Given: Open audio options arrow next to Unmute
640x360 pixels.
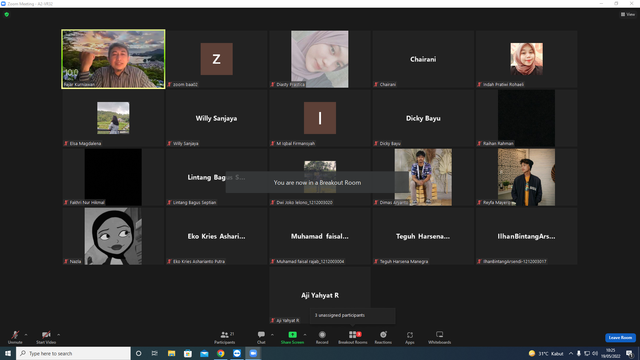Looking at the screenshot, I should pyautogui.click(x=26, y=335).
